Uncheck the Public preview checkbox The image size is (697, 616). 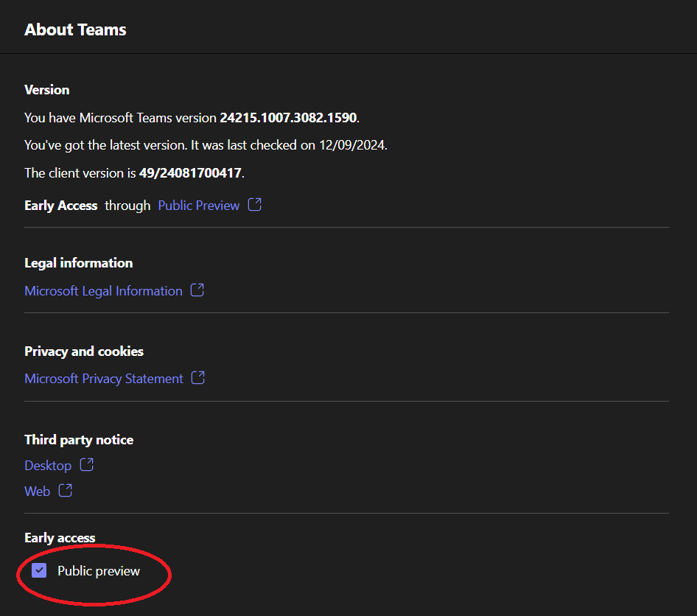pos(39,570)
